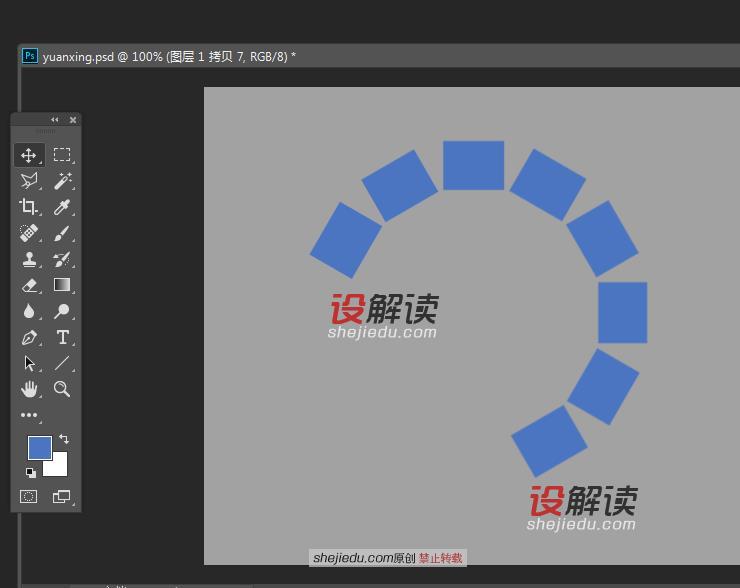Viewport: 740px width, 588px height.
Task: Click the upright blue square on the circle's right side
Action: (x=622, y=312)
